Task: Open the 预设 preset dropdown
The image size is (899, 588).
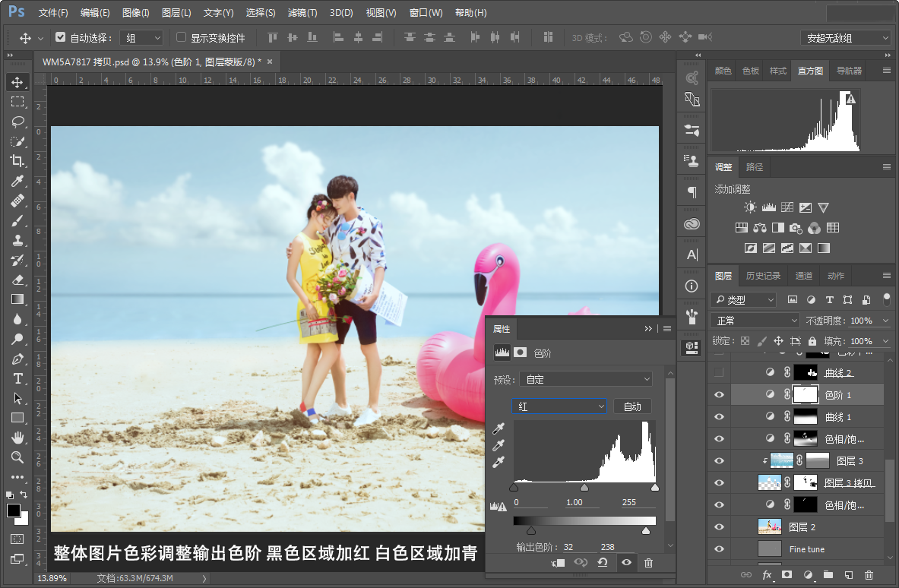Action: [x=586, y=379]
